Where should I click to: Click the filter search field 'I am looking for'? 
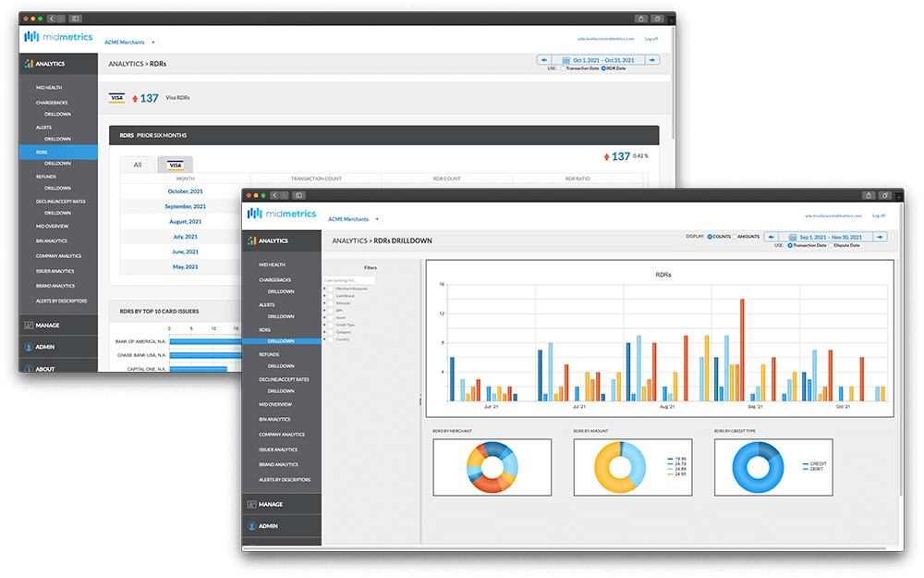click(349, 279)
